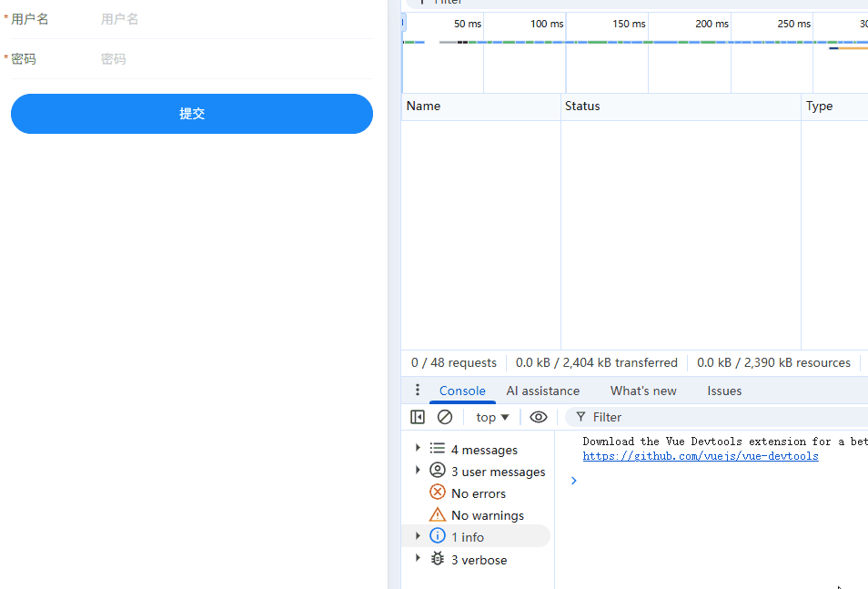Expand the 4 messages group
The image size is (868, 589).
(418, 449)
